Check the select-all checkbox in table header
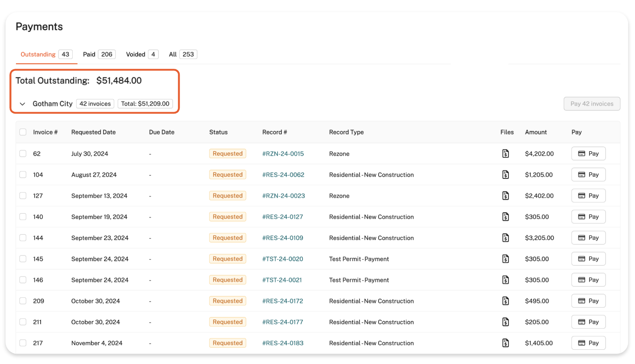Screen dimensions: 635x364 tap(23, 132)
